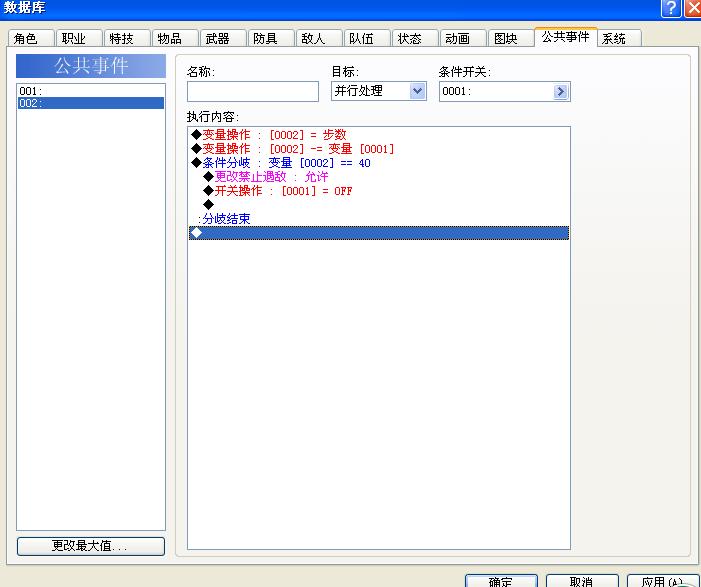Image resolution: width=701 pixels, height=587 pixels.
Task: Select the 更改禁止遇敌 : 允许 line
Action: (x=379, y=177)
